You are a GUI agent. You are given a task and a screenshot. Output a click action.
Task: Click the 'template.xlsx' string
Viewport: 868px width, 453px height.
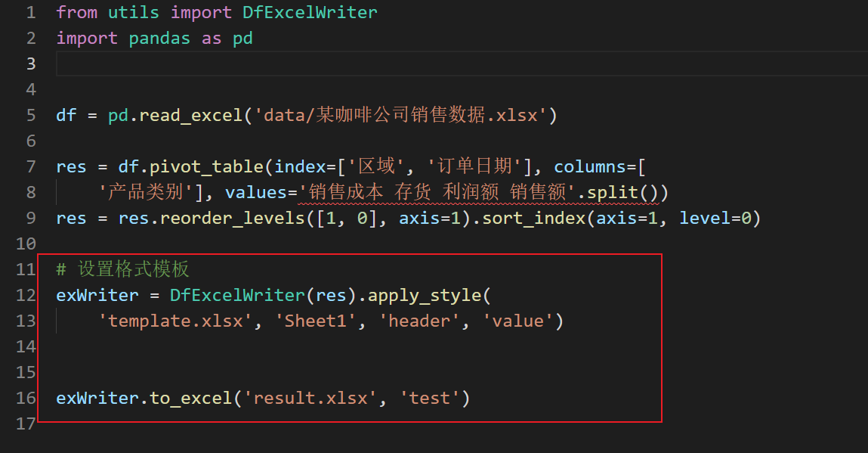(175, 321)
